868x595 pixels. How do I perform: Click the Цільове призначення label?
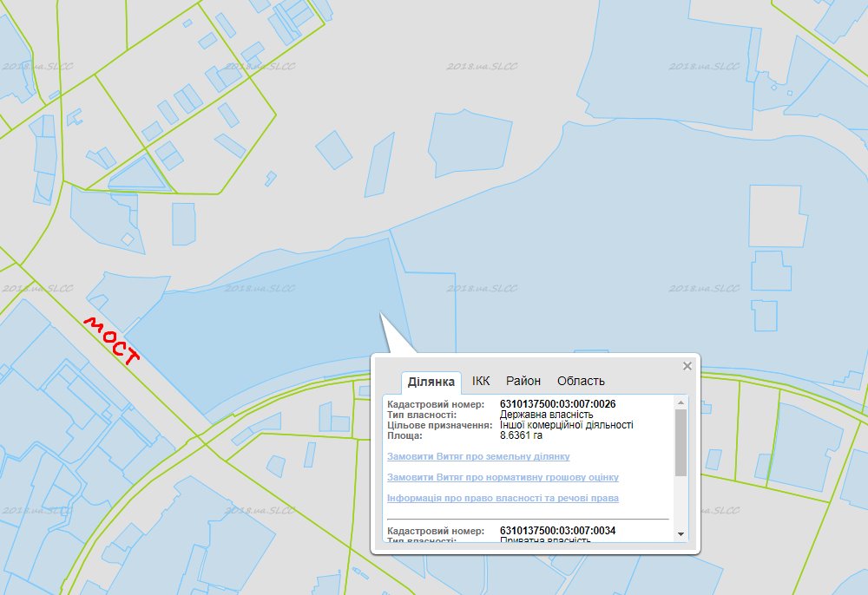(x=439, y=425)
